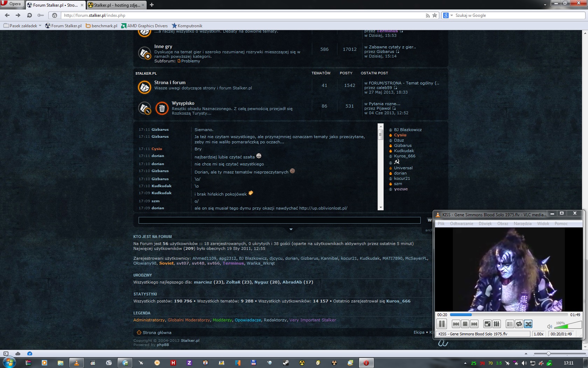This screenshot has width=588, height=368.
Task: Toggle VLC fullscreen video button
Action: click(487, 324)
